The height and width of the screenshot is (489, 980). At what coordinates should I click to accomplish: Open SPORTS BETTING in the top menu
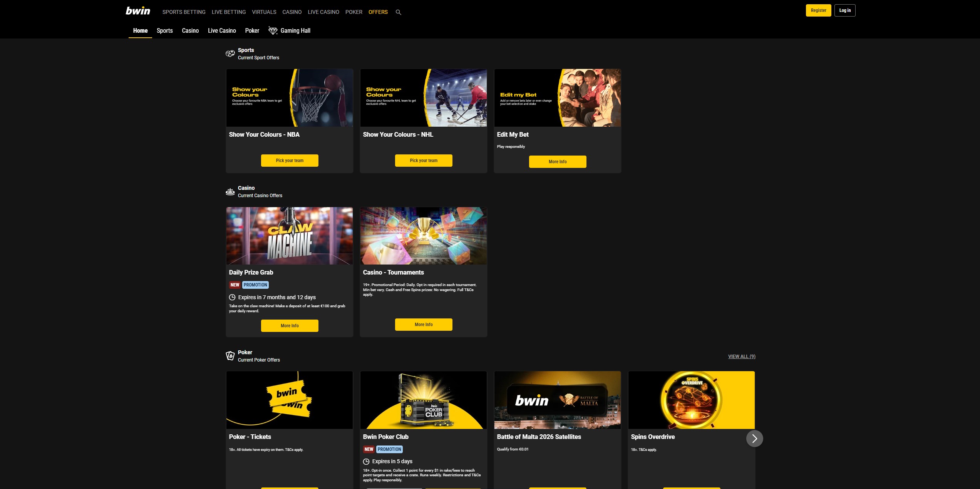pyautogui.click(x=184, y=12)
